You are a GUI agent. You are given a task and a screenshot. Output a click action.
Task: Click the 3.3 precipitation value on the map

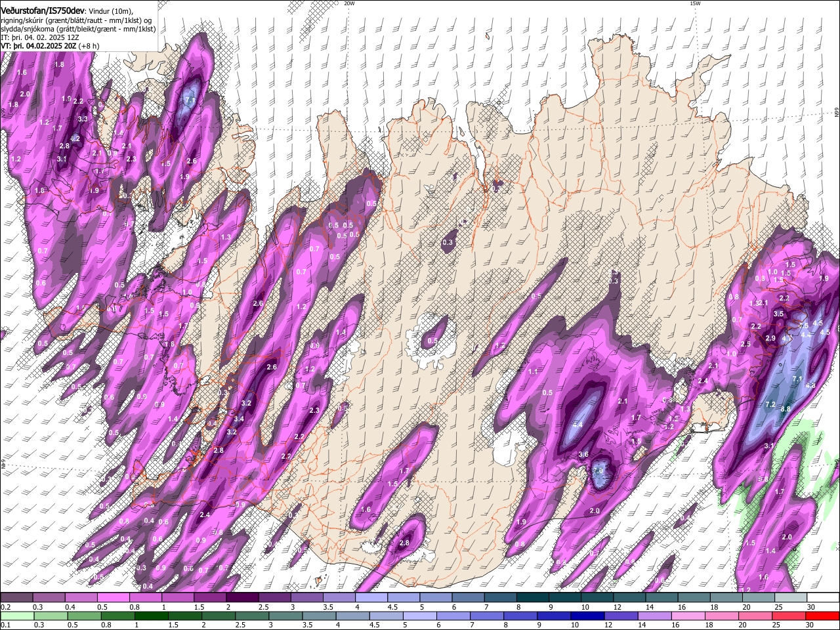coord(83,119)
